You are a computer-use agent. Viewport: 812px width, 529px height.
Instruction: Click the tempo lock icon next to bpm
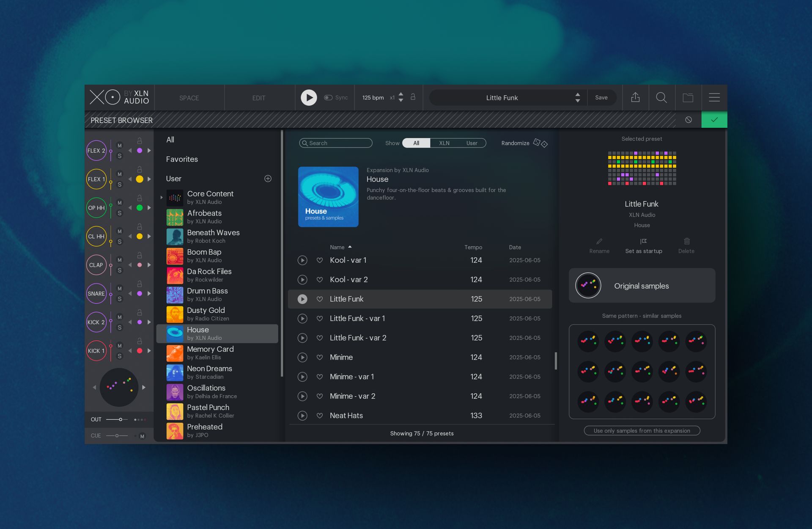tap(413, 97)
